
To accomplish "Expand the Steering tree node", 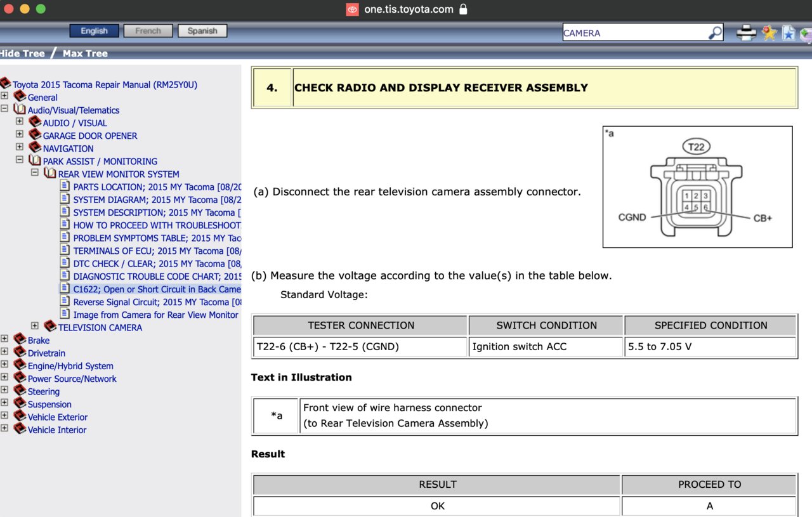I will point(4,390).
